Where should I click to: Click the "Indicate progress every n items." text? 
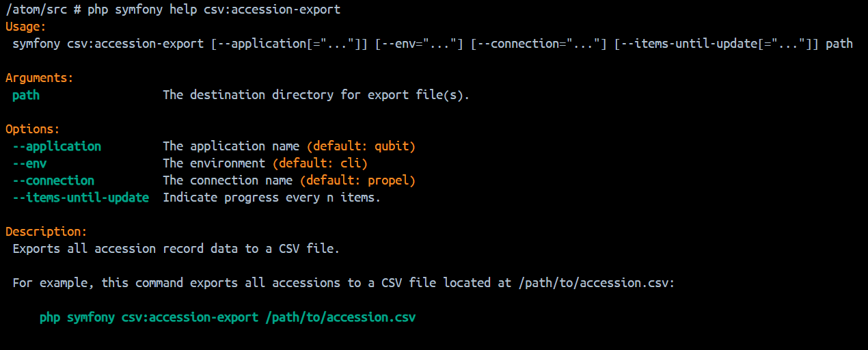[x=272, y=198]
